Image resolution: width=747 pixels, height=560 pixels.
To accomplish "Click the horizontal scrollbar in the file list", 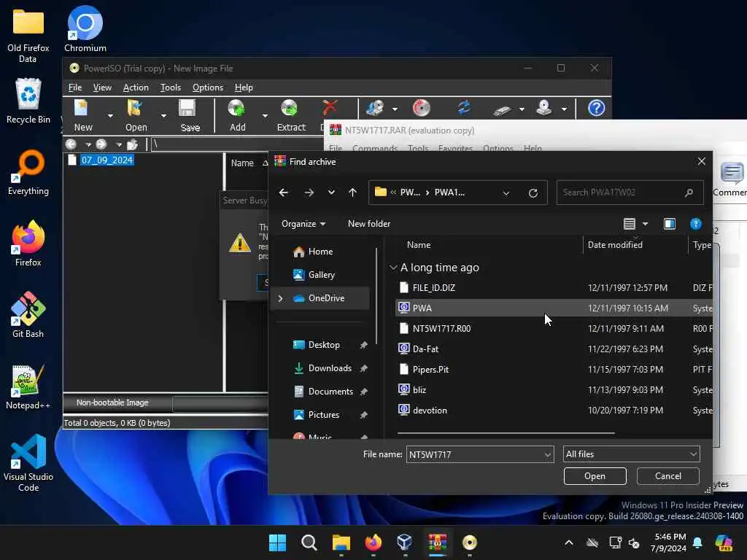I will [x=506, y=433].
